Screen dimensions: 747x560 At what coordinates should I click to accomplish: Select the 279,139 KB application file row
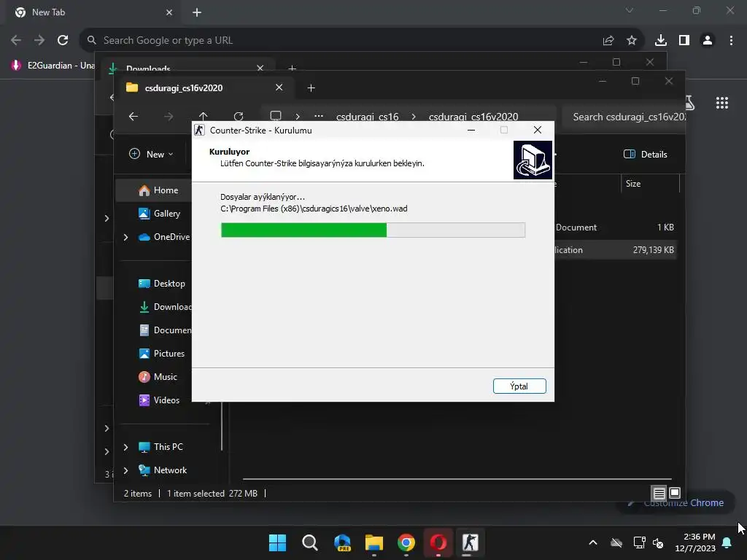click(614, 250)
